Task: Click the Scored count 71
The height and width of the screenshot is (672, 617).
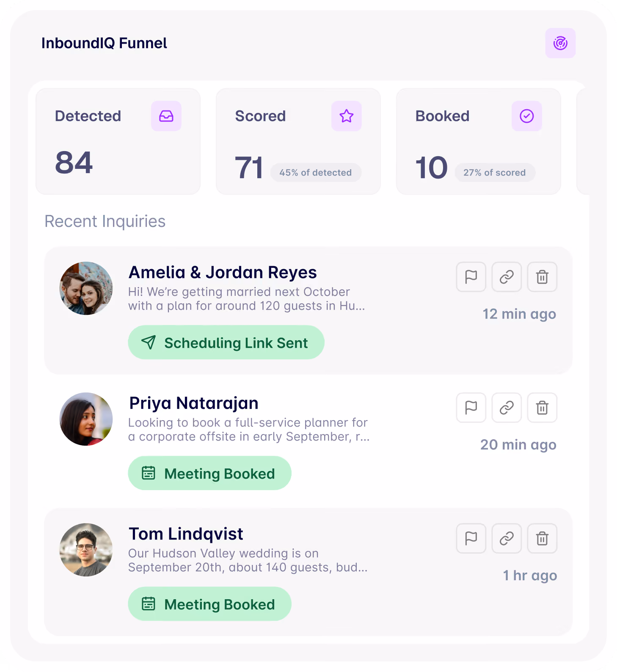Action: point(249,168)
